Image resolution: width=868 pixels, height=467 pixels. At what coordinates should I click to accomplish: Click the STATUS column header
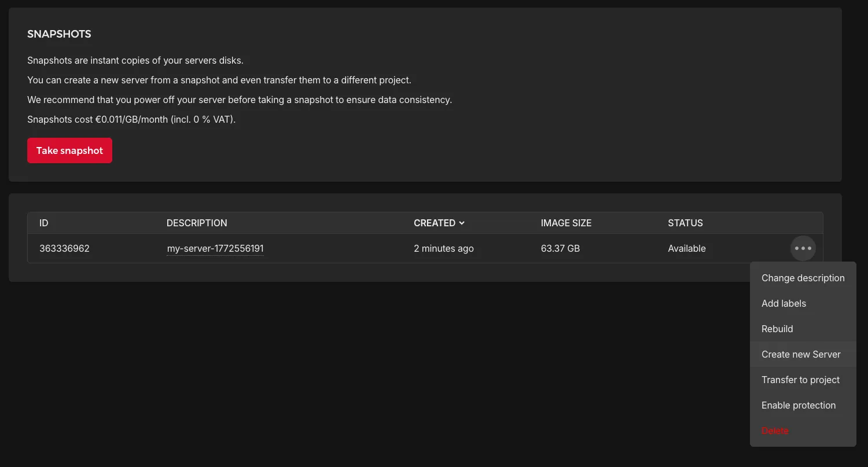[685, 223]
